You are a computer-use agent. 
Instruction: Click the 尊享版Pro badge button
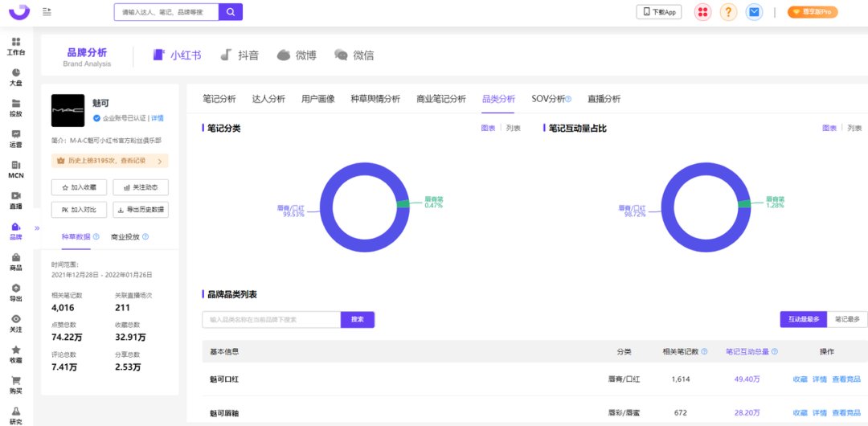click(813, 12)
